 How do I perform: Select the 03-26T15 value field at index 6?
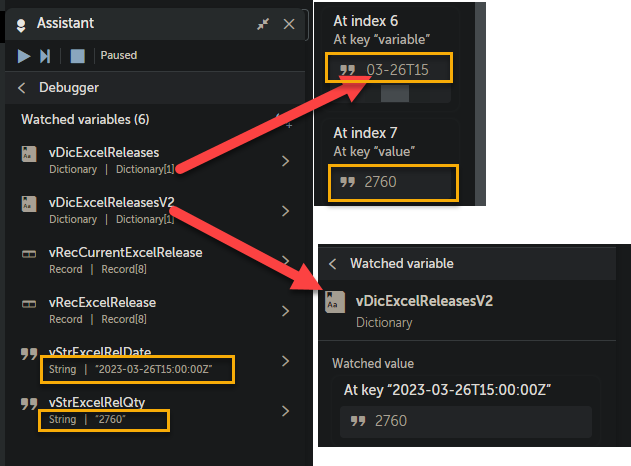coord(389,68)
